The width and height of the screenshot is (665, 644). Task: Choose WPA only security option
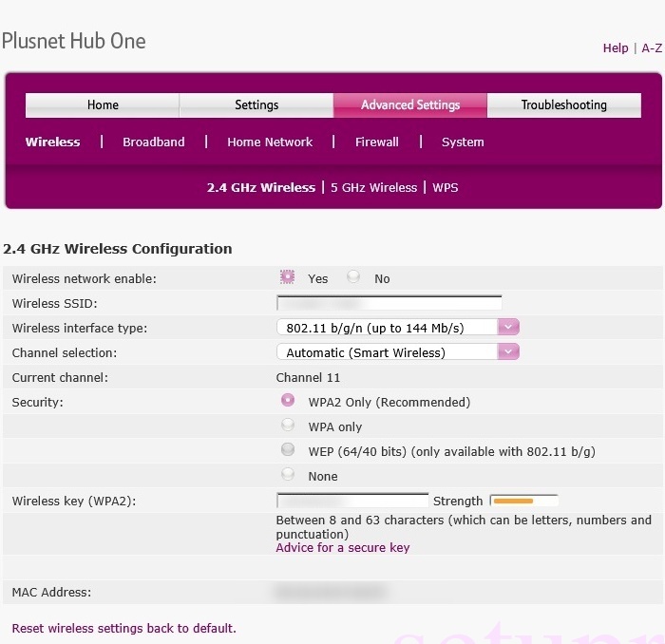pyautogui.click(x=288, y=425)
